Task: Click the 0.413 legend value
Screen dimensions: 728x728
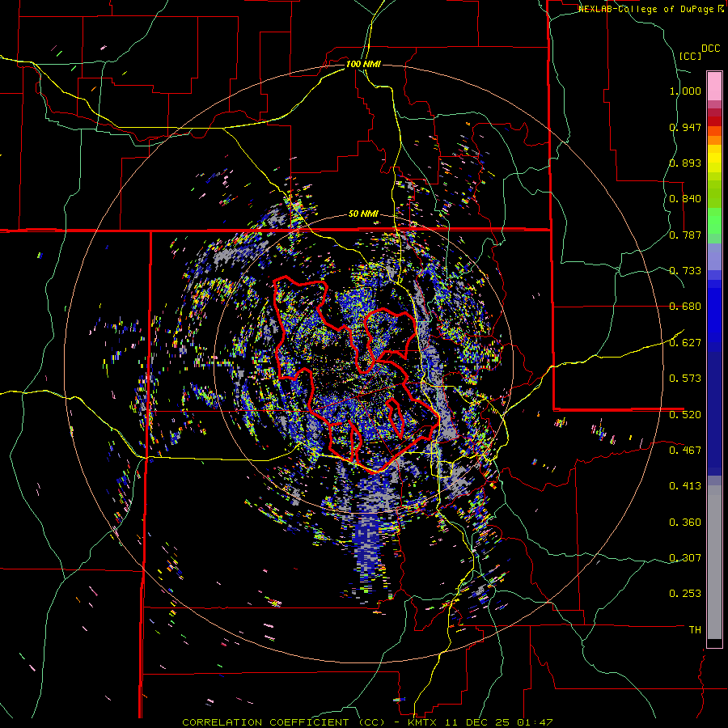Action: coord(685,486)
